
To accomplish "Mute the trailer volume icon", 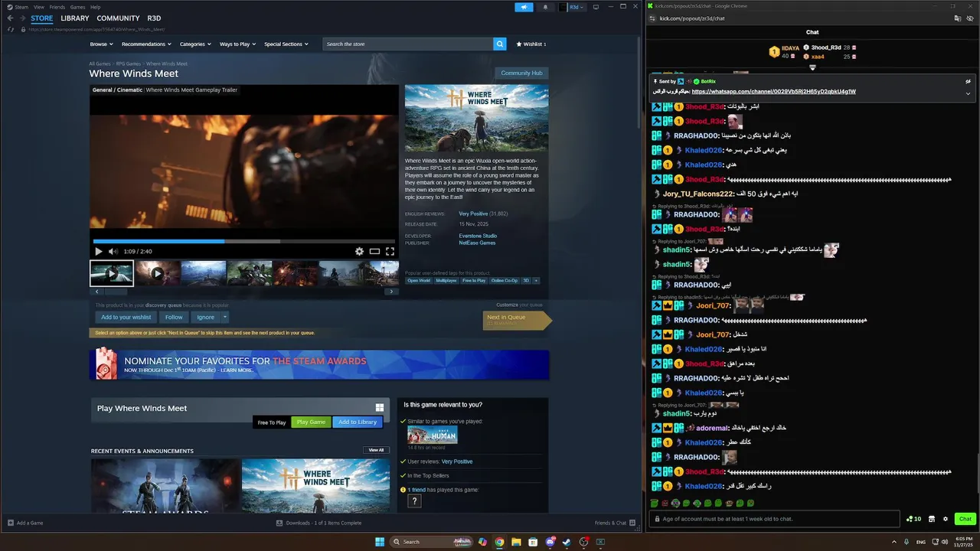I will tap(113, 251).
